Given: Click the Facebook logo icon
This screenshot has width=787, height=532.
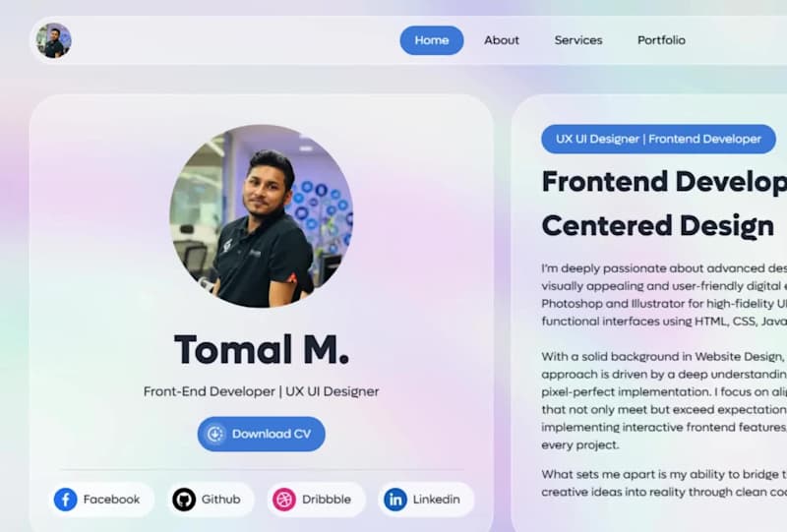Looking at the screenshot, I should [x=65, y=500].
